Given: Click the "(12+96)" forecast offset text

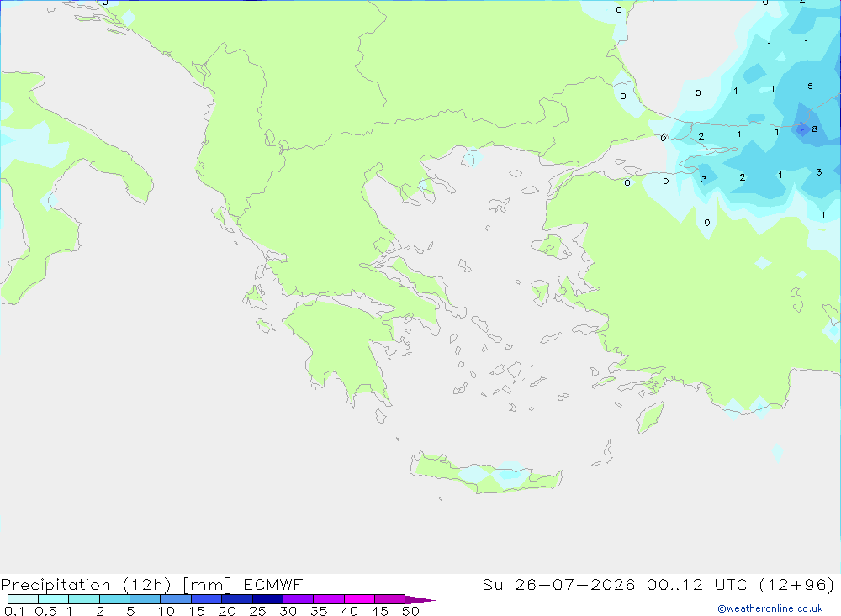Looking at the screenshot, I should 797,584.
